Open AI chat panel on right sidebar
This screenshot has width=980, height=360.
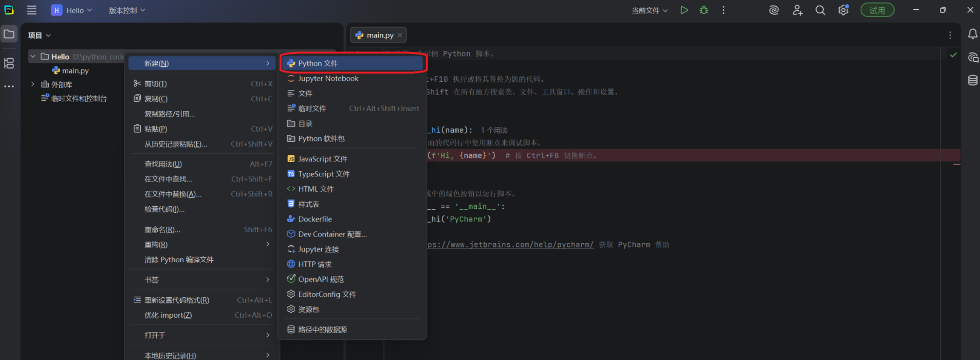coord(973,58)
